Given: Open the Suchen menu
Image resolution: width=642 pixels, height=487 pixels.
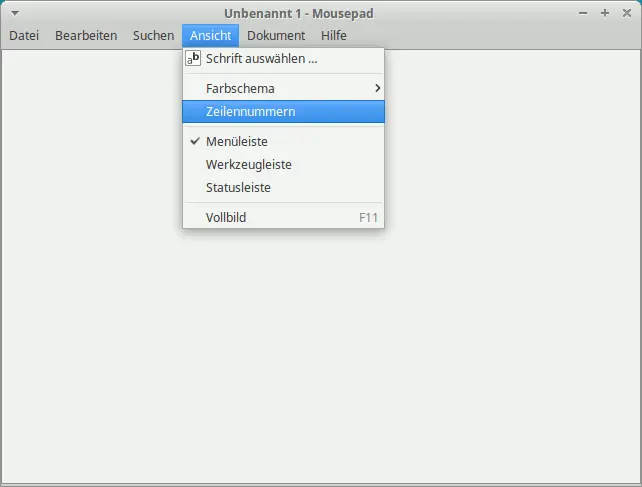Looking at the screenshot, I should pos(153,36).
